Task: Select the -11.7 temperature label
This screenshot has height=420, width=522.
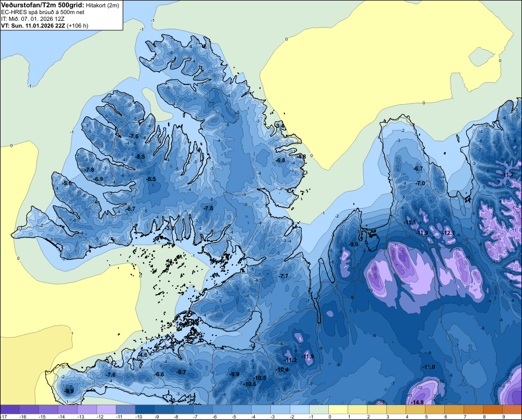Action: pos(508,175)
